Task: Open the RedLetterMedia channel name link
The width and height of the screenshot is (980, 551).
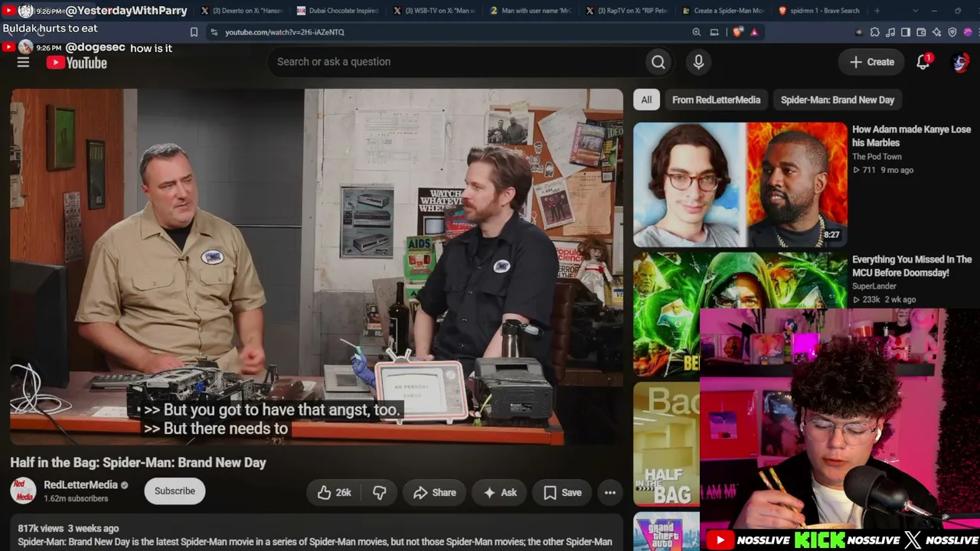Action: click(x=80, y=484)
